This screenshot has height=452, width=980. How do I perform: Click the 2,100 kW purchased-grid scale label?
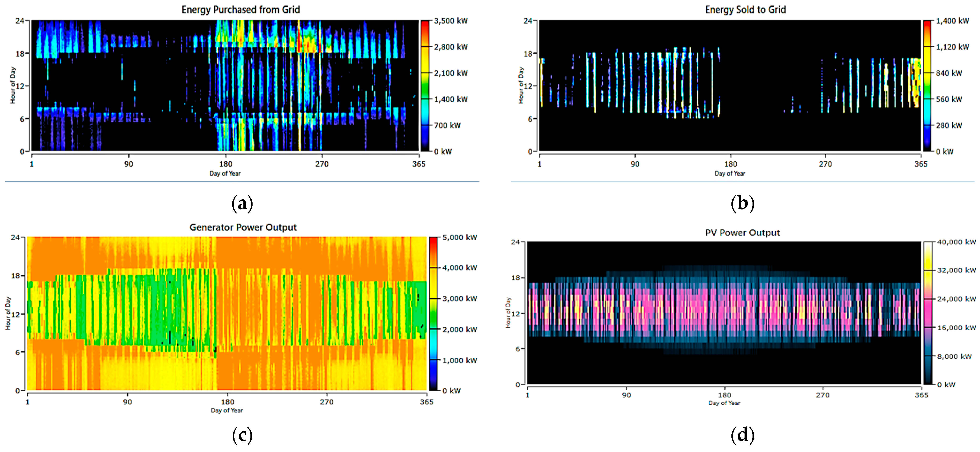[451, 73]
